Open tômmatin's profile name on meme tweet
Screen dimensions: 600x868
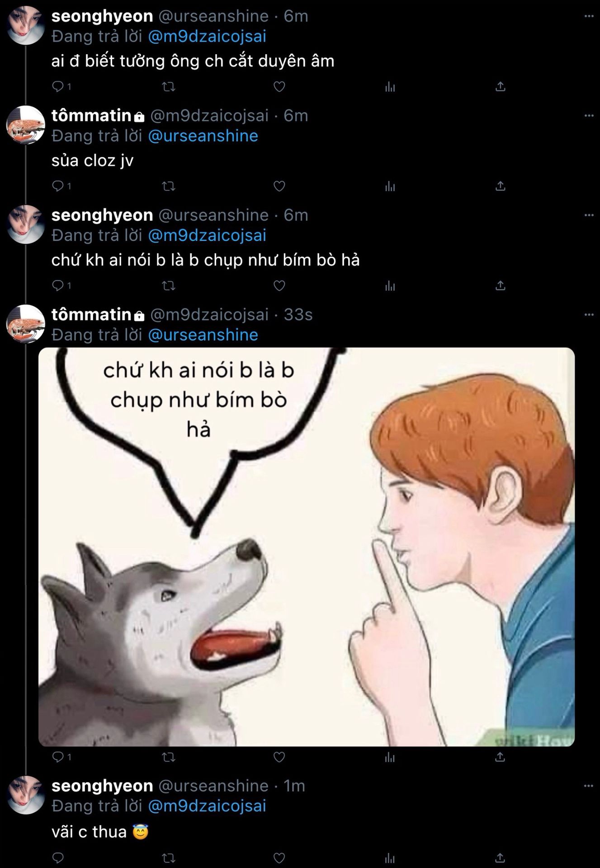pos(91,315)
